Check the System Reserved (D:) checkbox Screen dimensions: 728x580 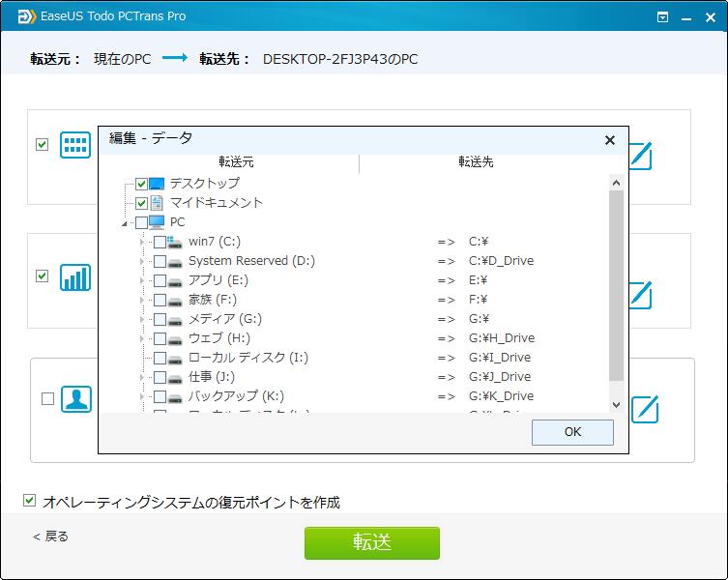pyautogui.click(x=160, y=261)
